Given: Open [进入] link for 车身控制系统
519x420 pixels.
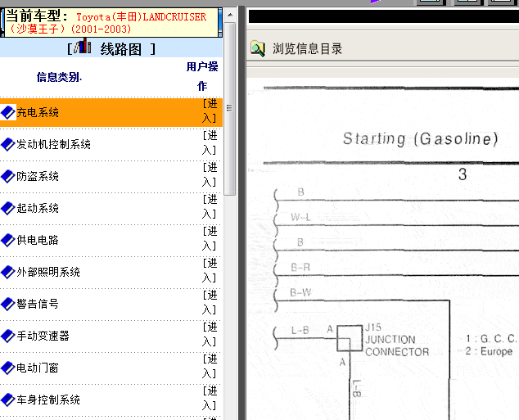Looking at the screenshot, I should [210, 398].
